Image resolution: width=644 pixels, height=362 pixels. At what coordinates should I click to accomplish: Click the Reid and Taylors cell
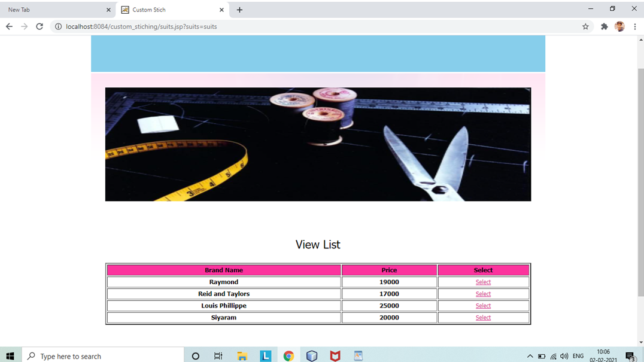coord(224,294)
